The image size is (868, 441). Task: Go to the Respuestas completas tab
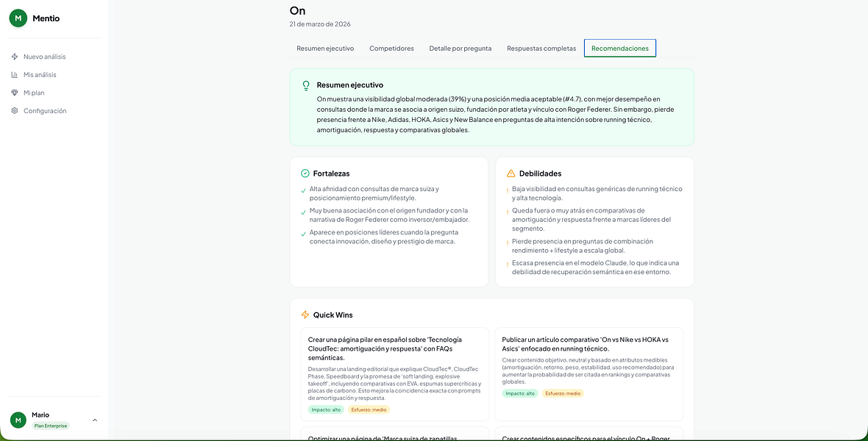pos(541,48)
